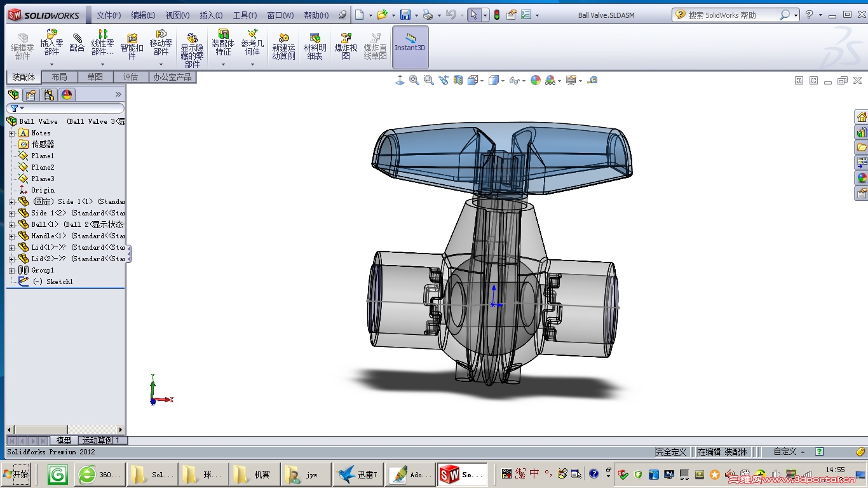The height and width of the screenshot is (488, 868).
Task: Click the Save floppy disk icon
Action: (405, 15)
